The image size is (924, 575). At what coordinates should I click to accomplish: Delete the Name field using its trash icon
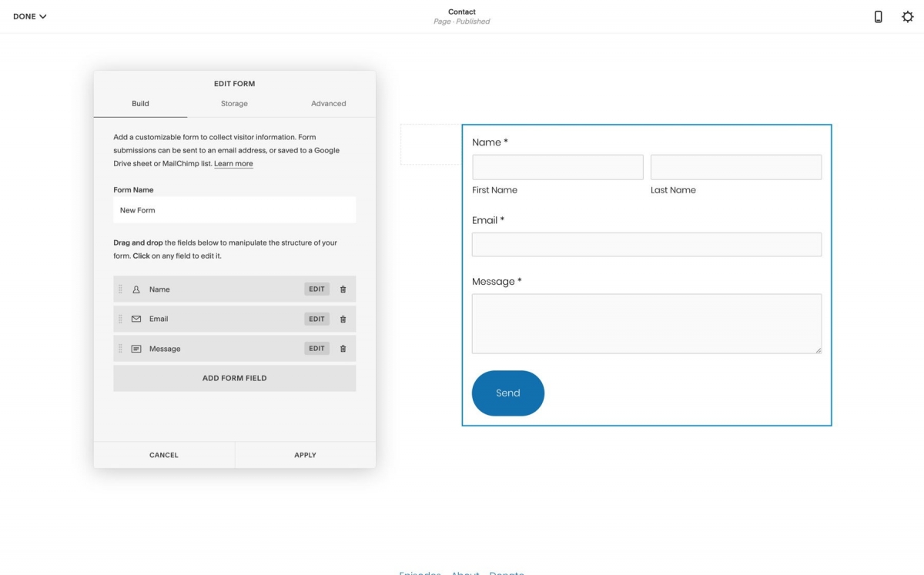tap(343, 289)
